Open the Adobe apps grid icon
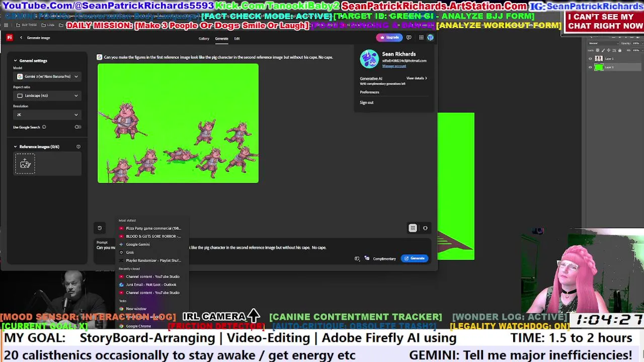This screenshot has height=362, width=644. click(421, 37)
